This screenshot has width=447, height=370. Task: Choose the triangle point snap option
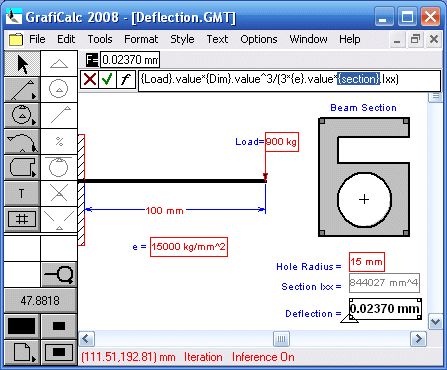pyautogui.click(x=59, y=63)
